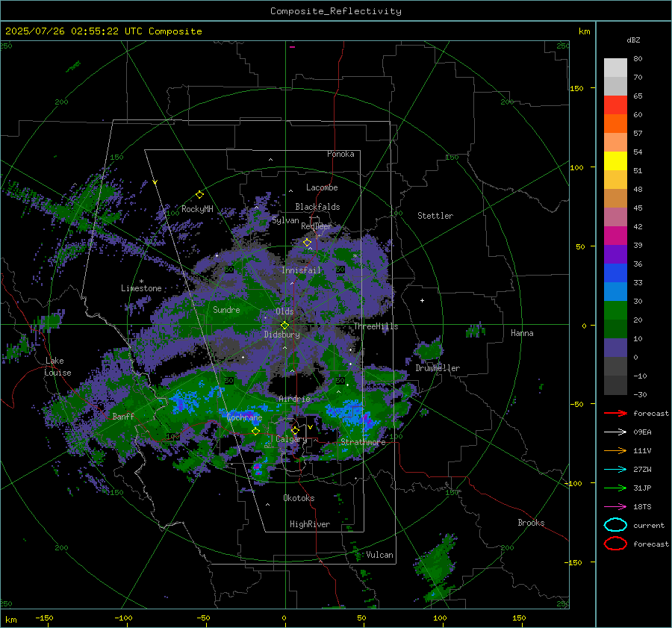The image size is (672, 628).
Task: Click the Hanna city label
Action: (522, 333)
